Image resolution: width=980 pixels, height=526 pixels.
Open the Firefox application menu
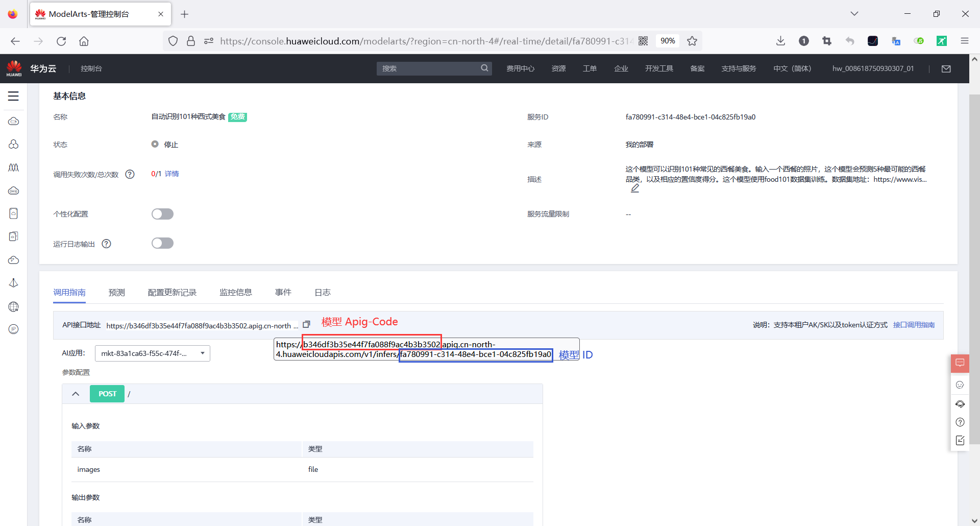pyautogui.click(x=965, y=41)
